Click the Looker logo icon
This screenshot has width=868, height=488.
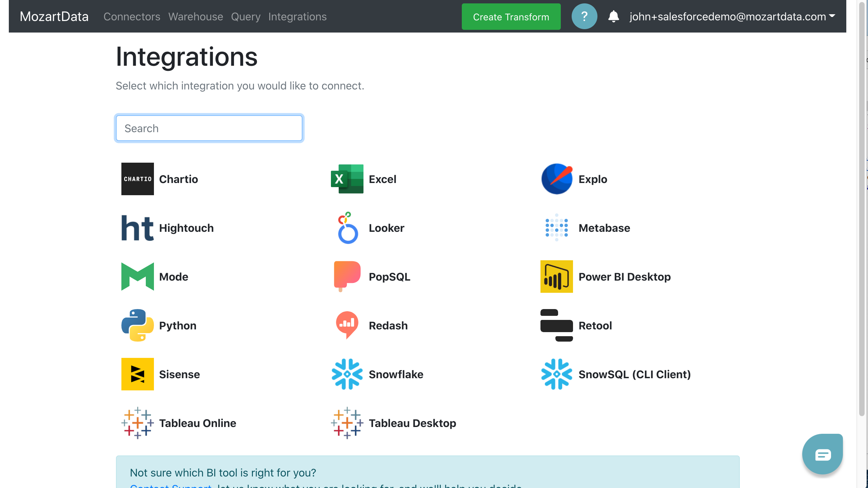coord(348,228)
